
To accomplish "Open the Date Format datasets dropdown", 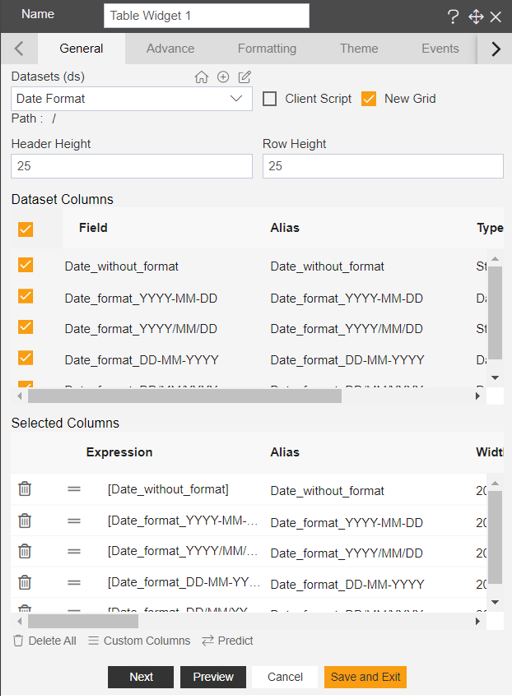I will [132, 99].
